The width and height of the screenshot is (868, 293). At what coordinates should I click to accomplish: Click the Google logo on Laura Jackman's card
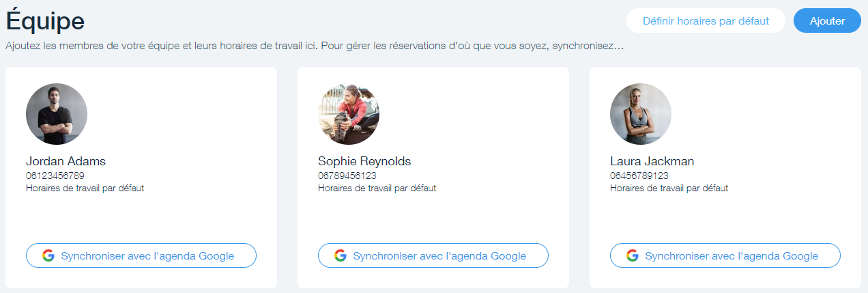632,255
